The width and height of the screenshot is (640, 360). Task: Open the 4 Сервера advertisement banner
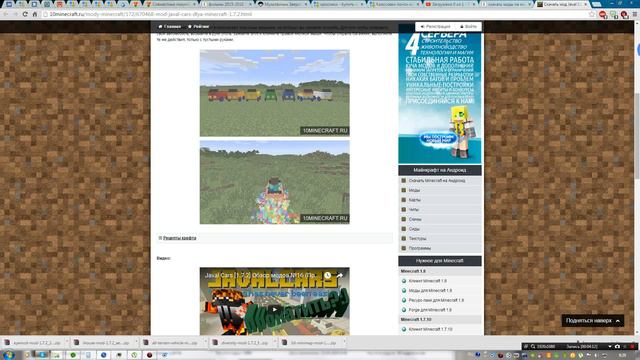(x=440, y=98)
